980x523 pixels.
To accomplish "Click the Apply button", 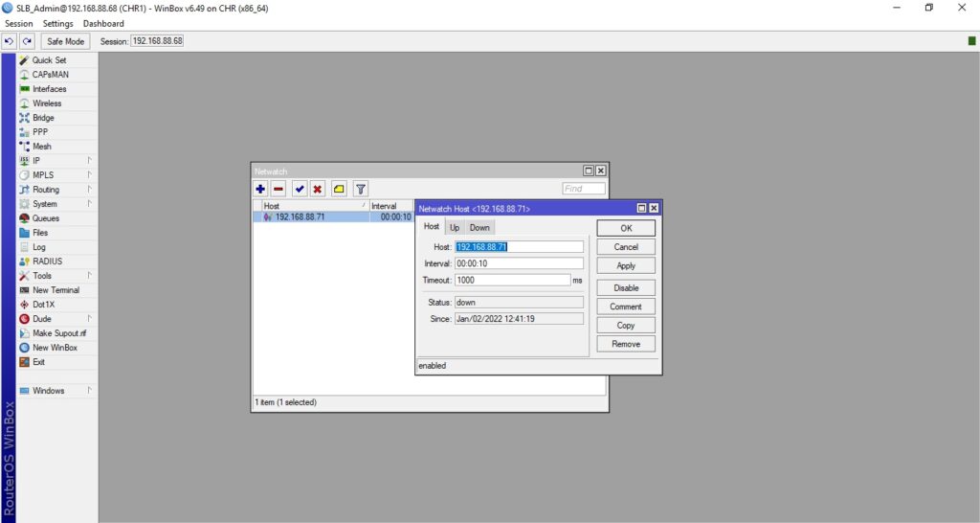I will click(626, 266).
